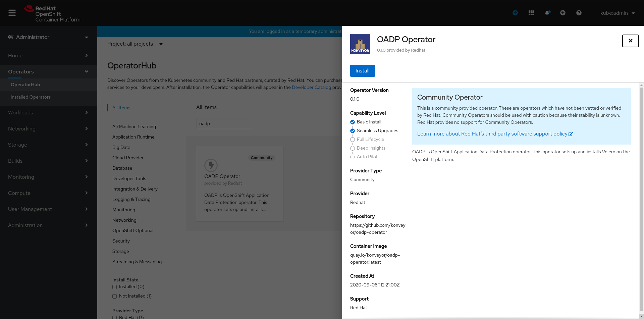Image resolution: width=644 pixels, height=319 pixels.
Task: Filter by Integration & Delivery category
Action: (x=135, y=189)
